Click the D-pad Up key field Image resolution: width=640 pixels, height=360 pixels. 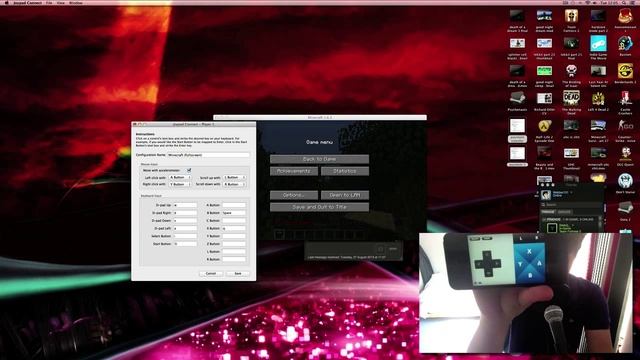tap(185, 205)
